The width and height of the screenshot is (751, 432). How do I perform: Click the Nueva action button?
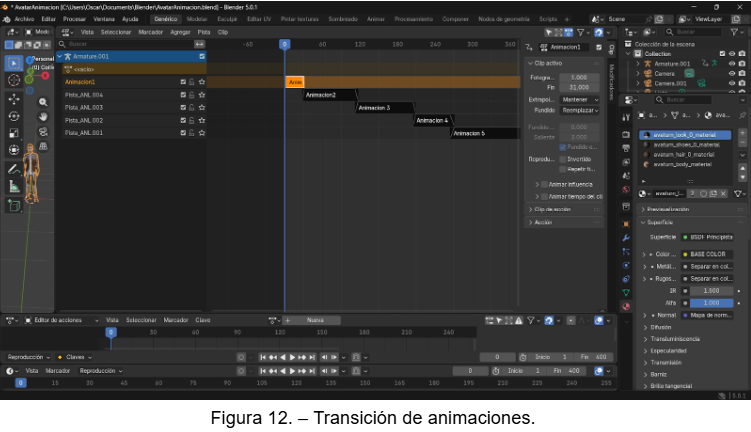pos(316,320)
